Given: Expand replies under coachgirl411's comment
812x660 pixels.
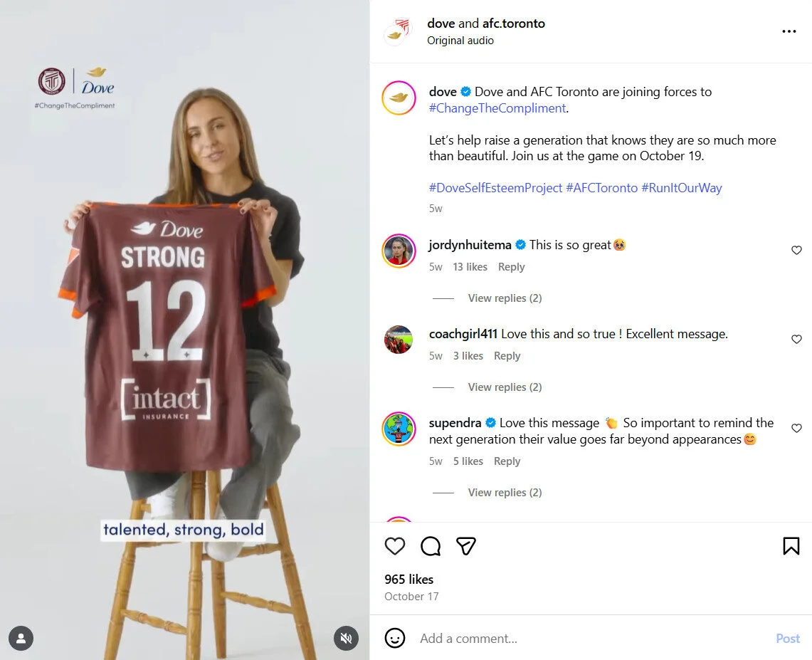Looking at the screenshot, I should 505,387.
